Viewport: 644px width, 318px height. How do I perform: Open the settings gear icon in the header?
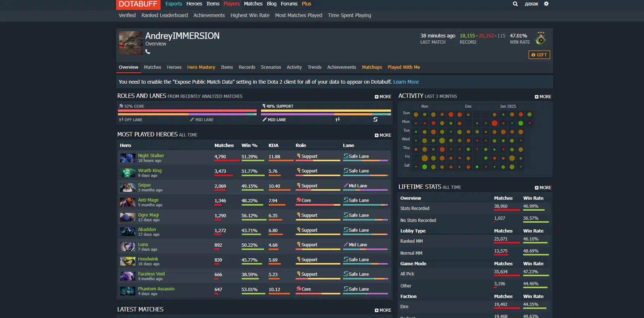tap(546, 4)
